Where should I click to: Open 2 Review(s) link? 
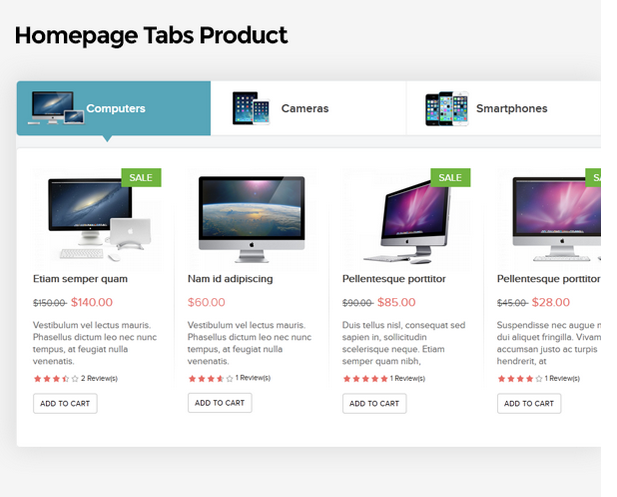pyautogui.click(x=100, y=379)
